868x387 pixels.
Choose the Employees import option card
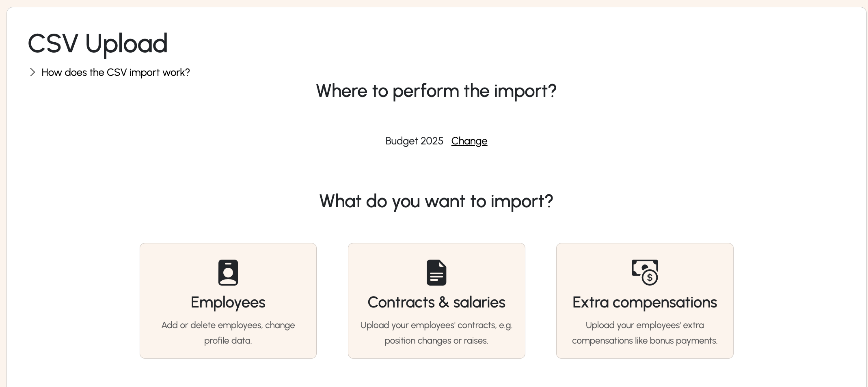click(x=228, y=301)
